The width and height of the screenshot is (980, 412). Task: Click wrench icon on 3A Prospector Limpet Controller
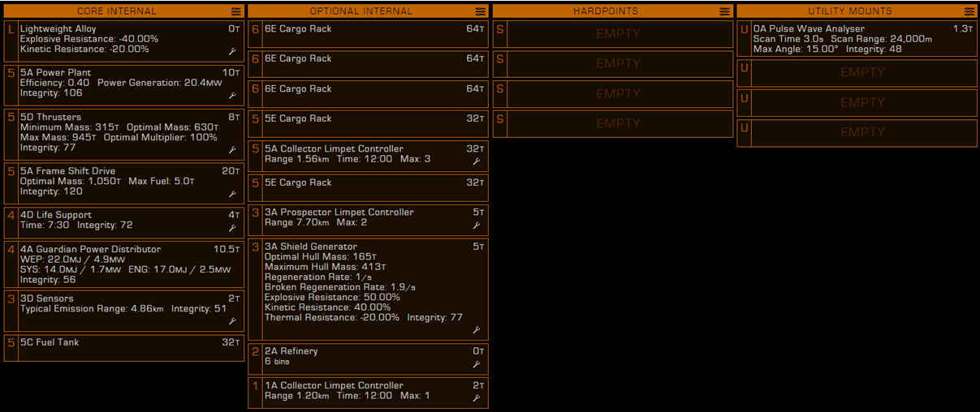[477, 225]
